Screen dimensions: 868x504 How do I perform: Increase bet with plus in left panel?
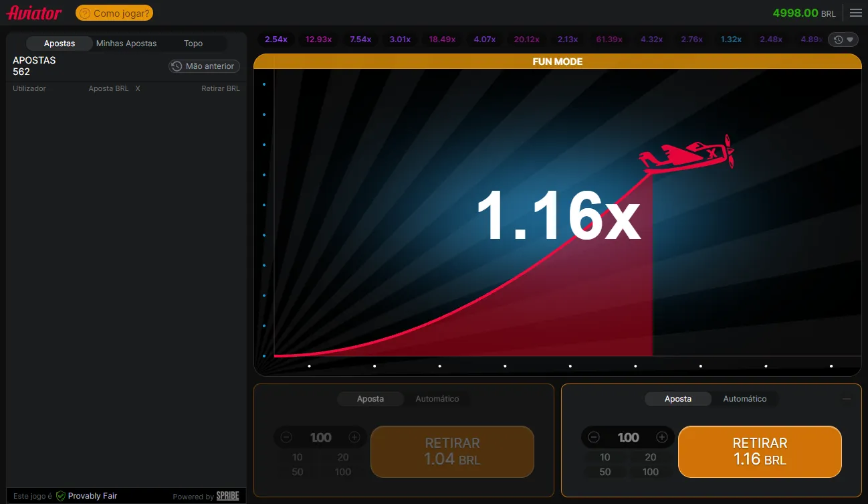click(354, 437)
